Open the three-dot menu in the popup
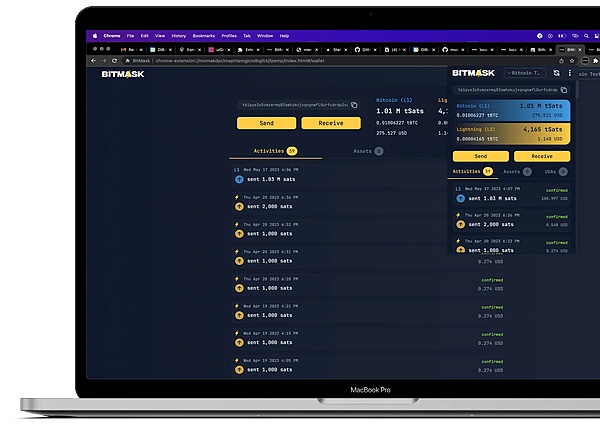This screenshot has width=600, height=426. pos(570,73)
